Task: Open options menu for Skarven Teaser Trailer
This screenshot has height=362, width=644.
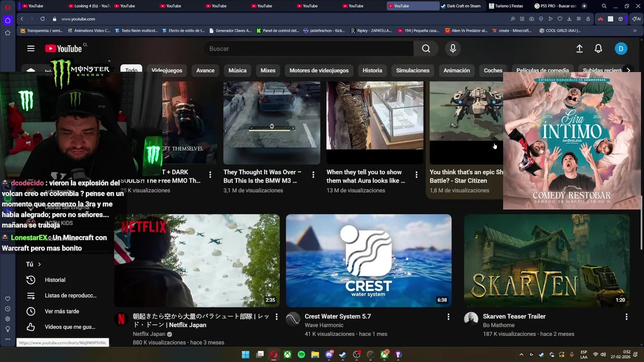Action: (x=626, y=317)
